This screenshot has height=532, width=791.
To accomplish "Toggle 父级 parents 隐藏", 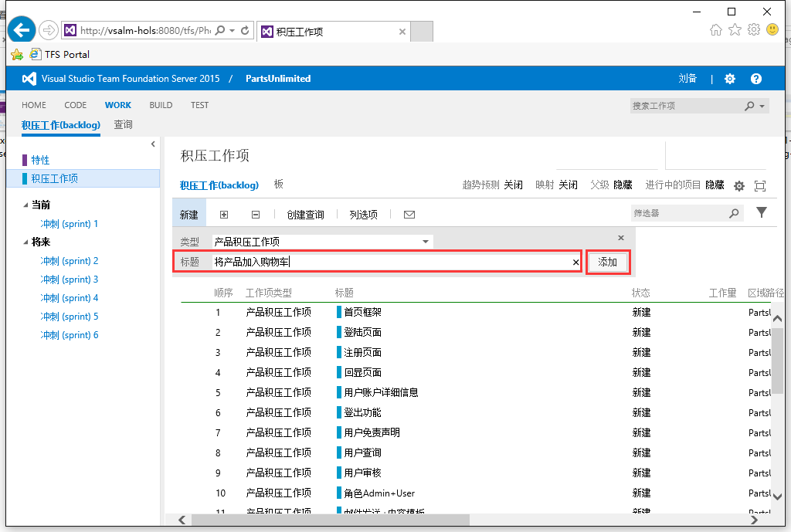I will point(623,185).
